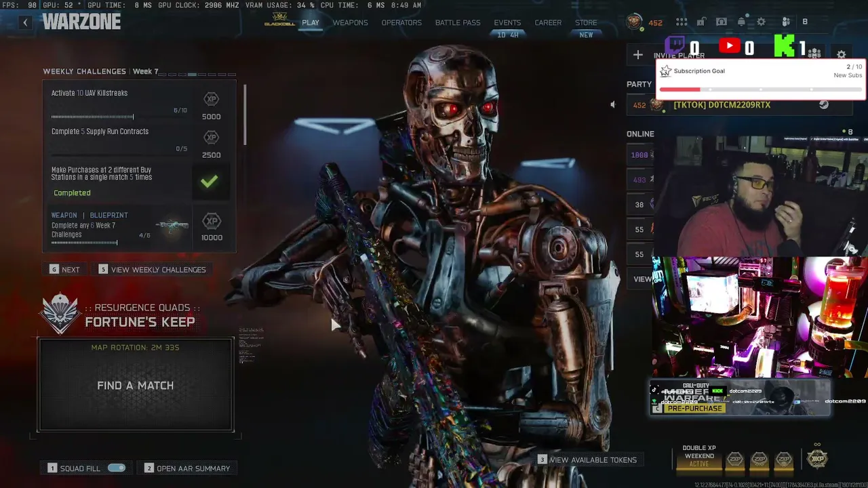Click the unlocked padlock icon in header
This screenshot has height=488, width=868.
[x=701, y=22]
